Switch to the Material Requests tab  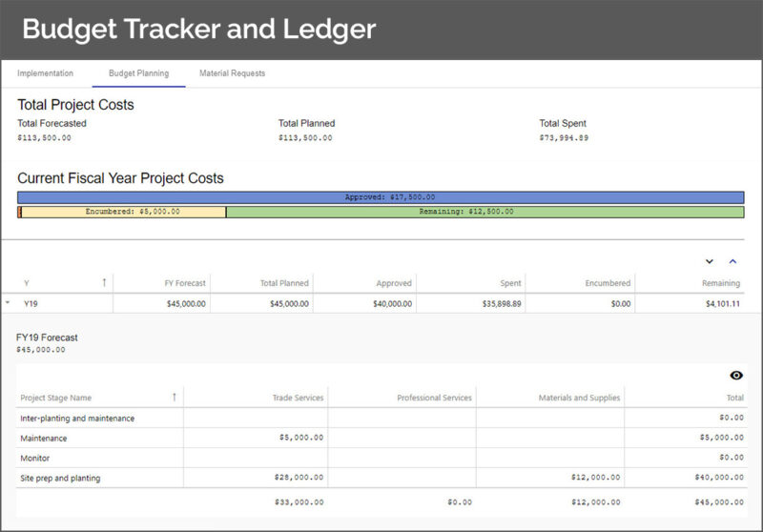(232, 73)
